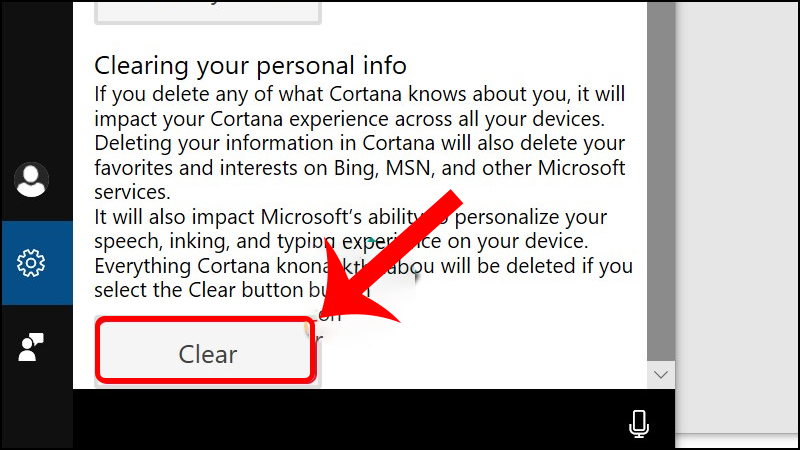The width and height of the screenshot is (800, 450).
Task: Activate the microphone icon in search bar
Action: (x=639, y=423)
